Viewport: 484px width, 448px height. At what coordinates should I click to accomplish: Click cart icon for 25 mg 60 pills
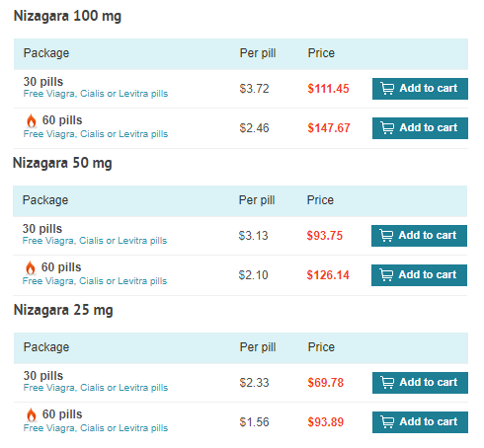387,422
